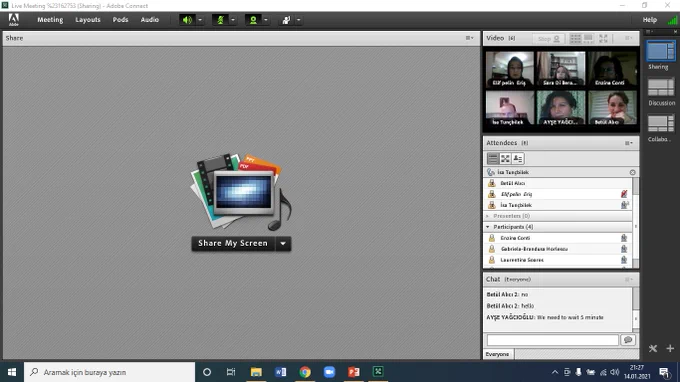Open the speaker options dropdown arrow
The height and width of the screenshot is (382, 680).
point(200,20)
